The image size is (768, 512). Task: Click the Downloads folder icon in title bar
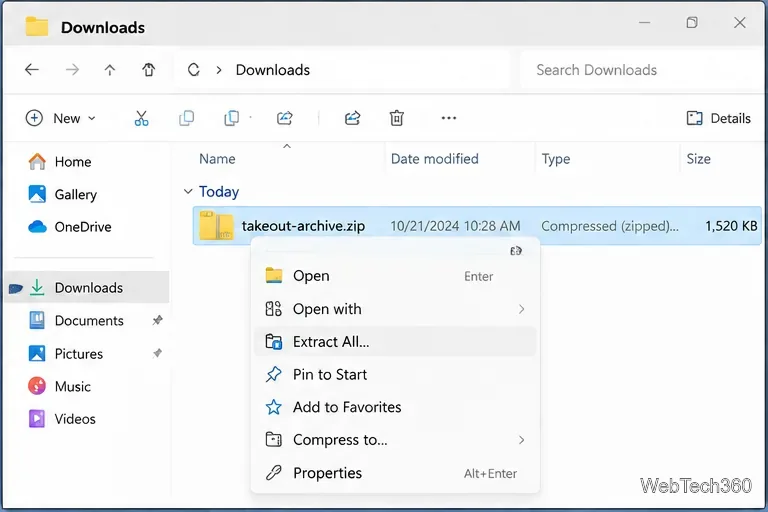[x=37, y=26]
